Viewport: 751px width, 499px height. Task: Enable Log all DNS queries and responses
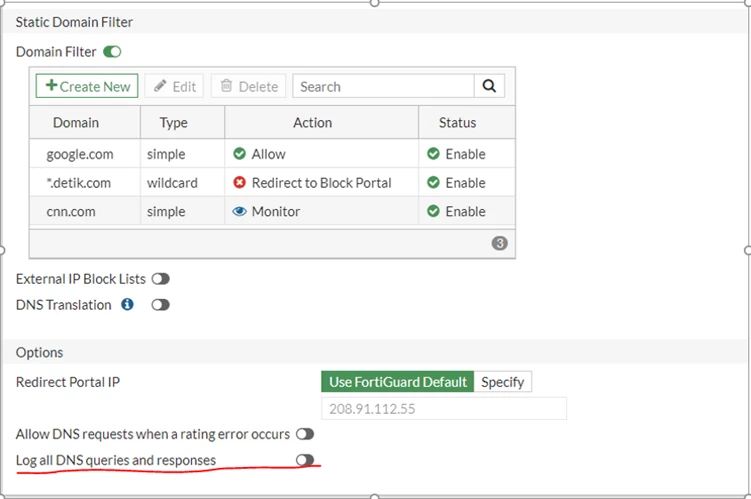(x=305, y=460)
